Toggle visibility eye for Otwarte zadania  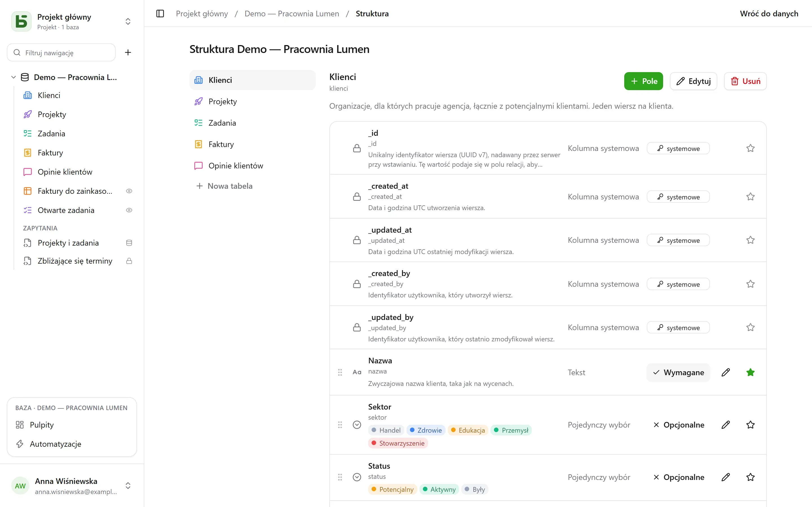pos(129,210)
